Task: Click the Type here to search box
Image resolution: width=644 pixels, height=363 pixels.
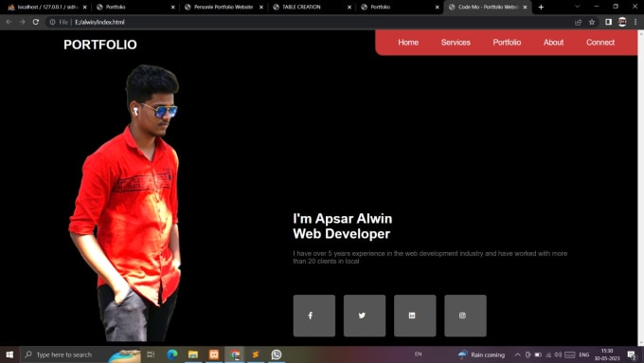Action: 80,354
